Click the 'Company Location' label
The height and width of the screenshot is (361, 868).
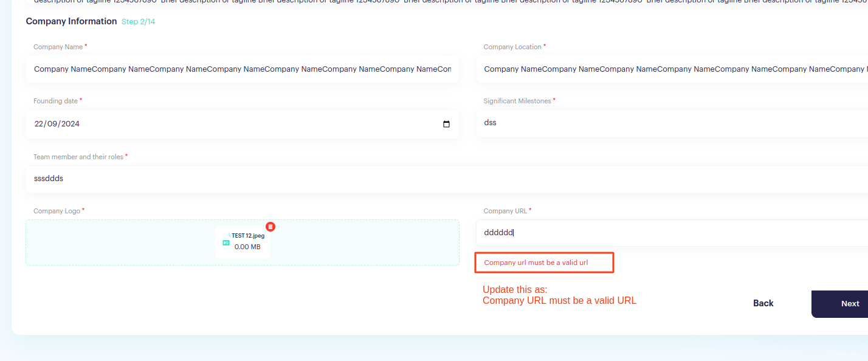point(512,47)
